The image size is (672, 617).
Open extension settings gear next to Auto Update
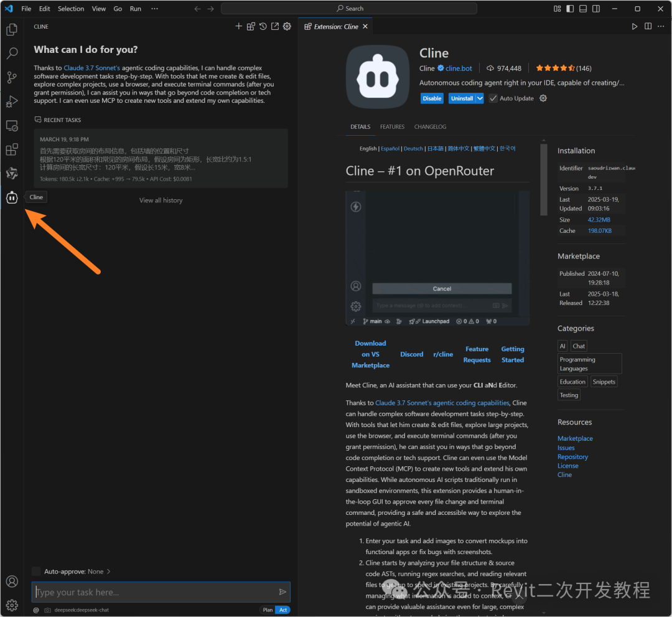(543, 98)
